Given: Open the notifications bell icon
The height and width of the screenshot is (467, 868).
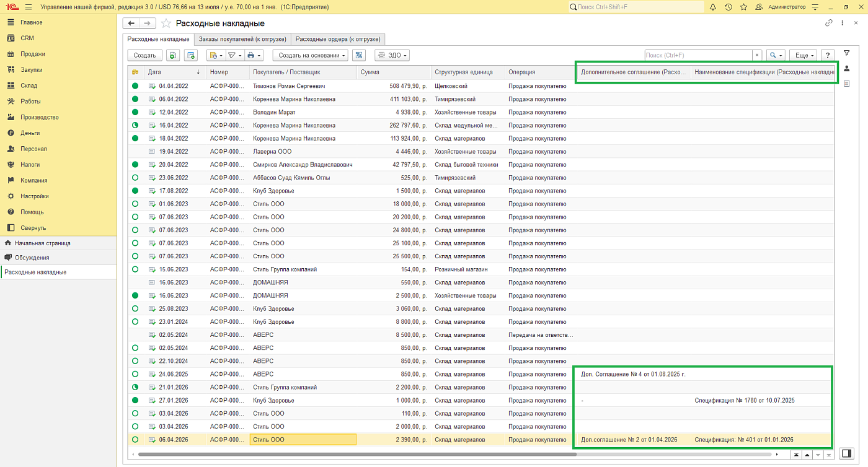Looking at the screenshot, I should click(x=713, y=7).
